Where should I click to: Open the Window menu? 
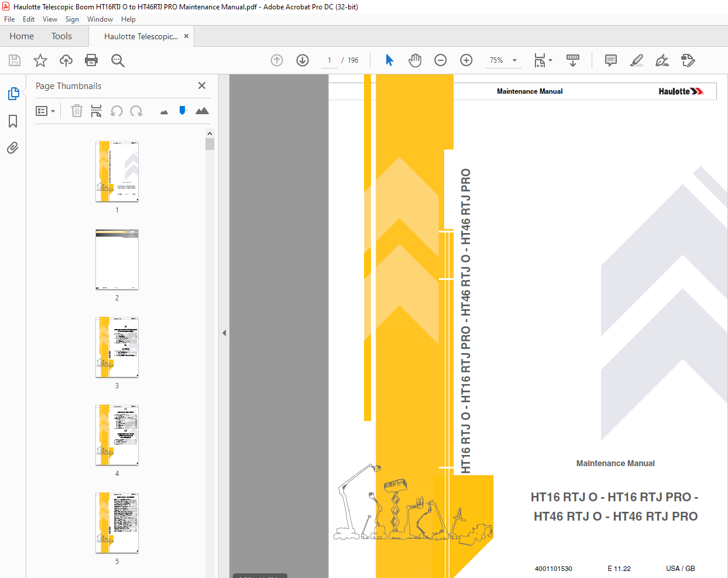(100, 19)
